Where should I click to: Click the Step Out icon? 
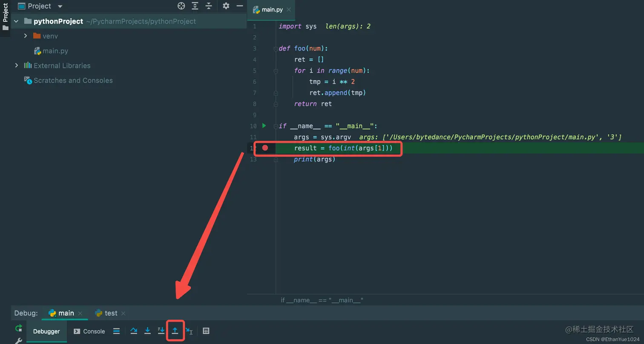point(175,331)
